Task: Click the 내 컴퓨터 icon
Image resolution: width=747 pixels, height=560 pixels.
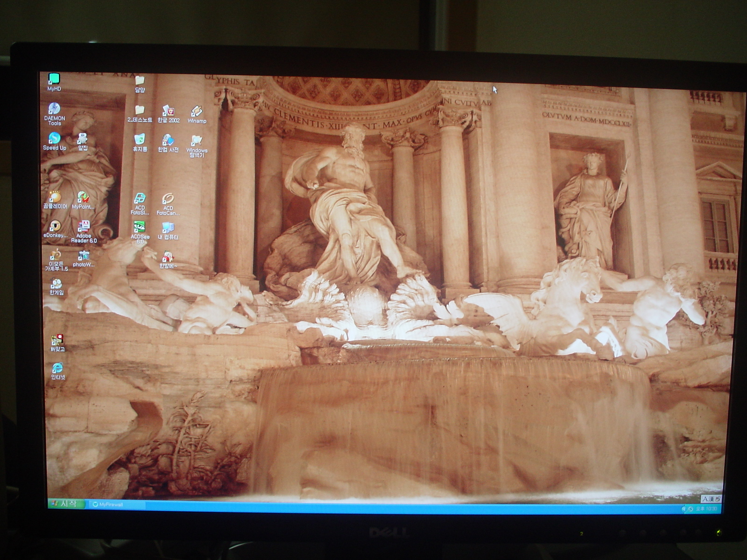Action: click(168, 228)
